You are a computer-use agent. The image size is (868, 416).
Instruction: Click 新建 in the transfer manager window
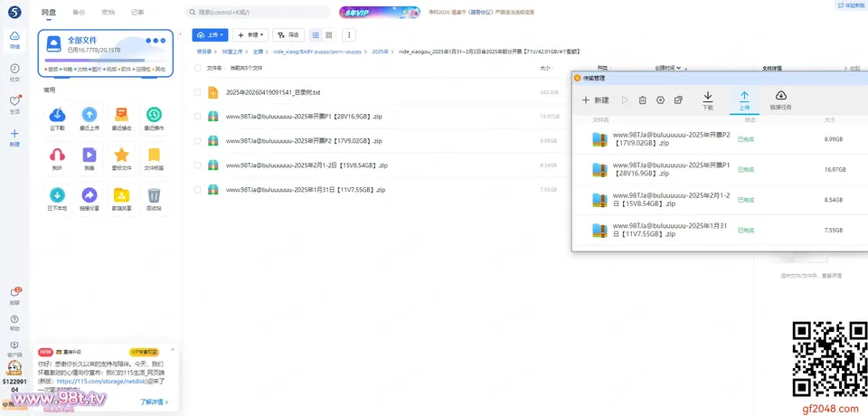pyautogui.click(x=596, y=100)
